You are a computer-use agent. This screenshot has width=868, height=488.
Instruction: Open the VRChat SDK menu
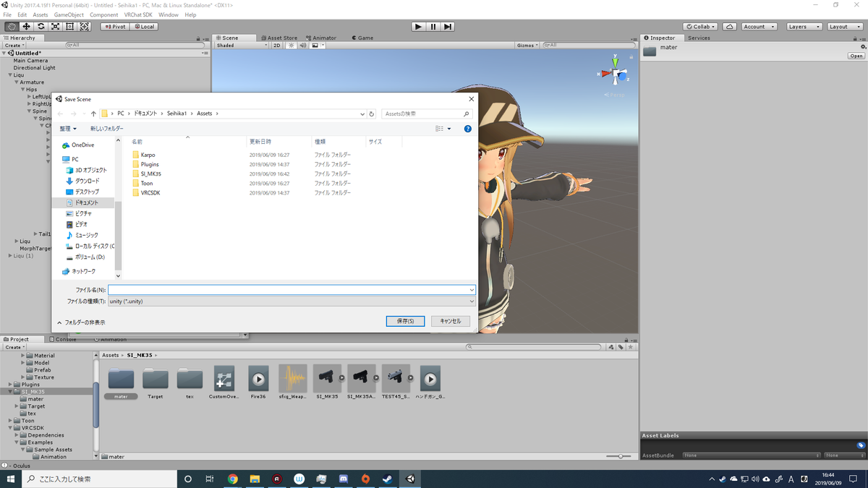pyautogui.click(x=137, y=14)
